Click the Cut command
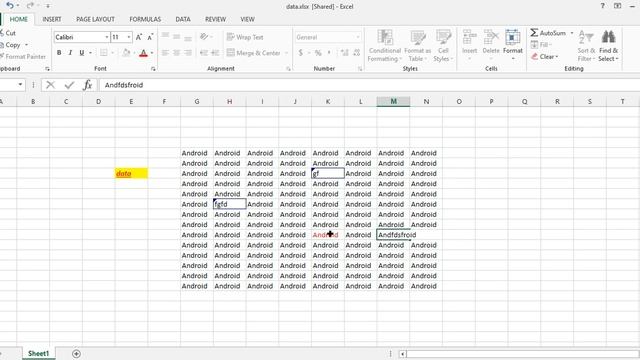 coord(8,33)
